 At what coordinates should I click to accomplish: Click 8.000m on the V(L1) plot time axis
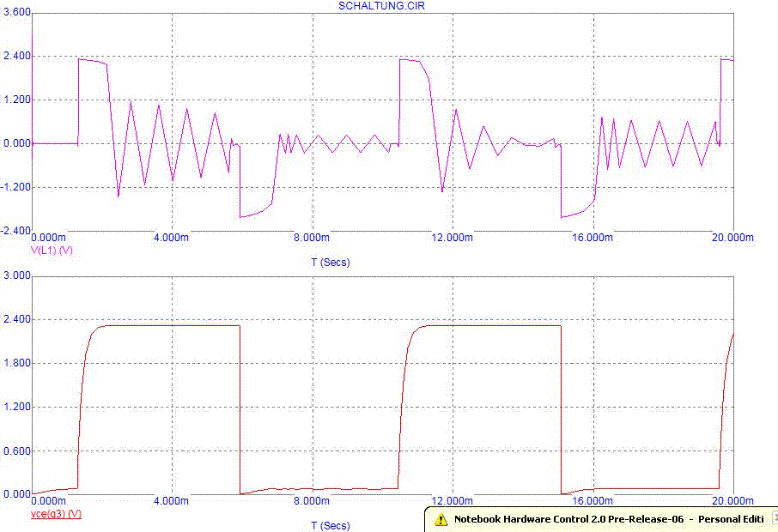[312, 238]
